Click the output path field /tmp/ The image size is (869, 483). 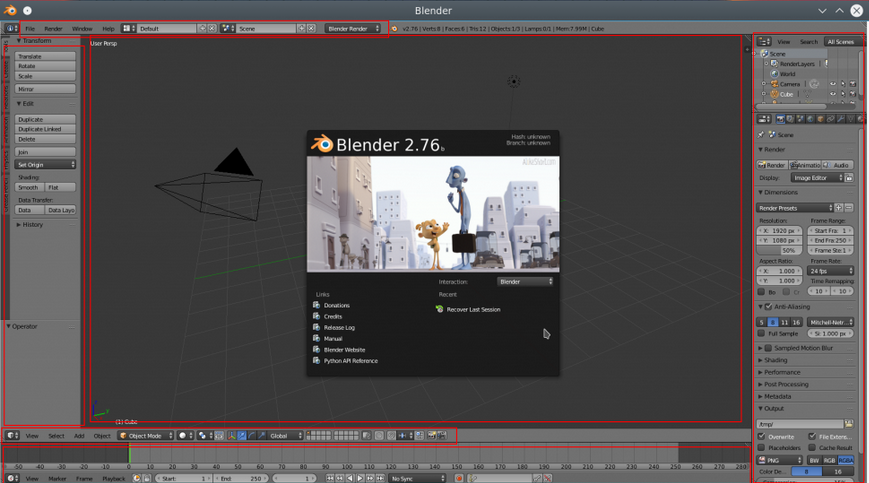coord(799,424)
